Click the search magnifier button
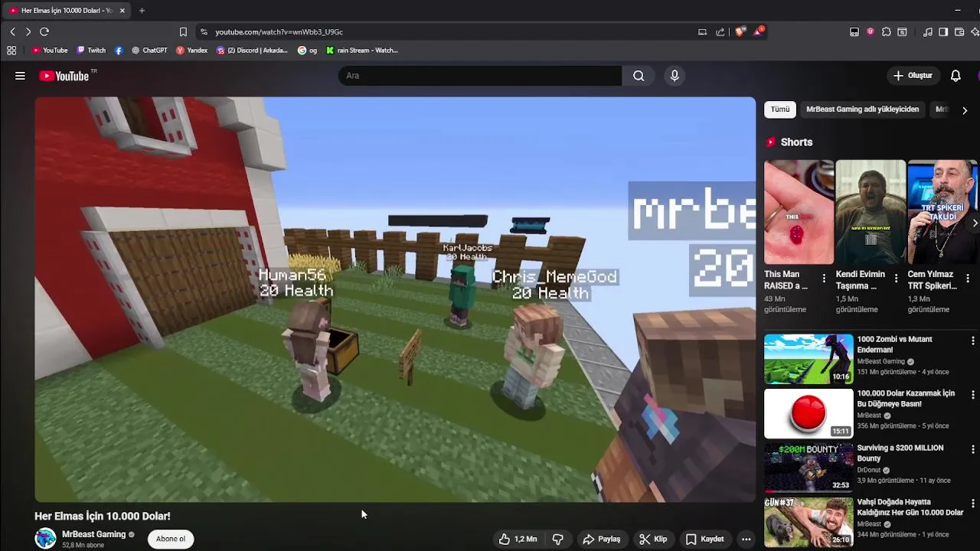Image resolution: width=980 pixels, height=551 pixels. (x=639, y=76)
